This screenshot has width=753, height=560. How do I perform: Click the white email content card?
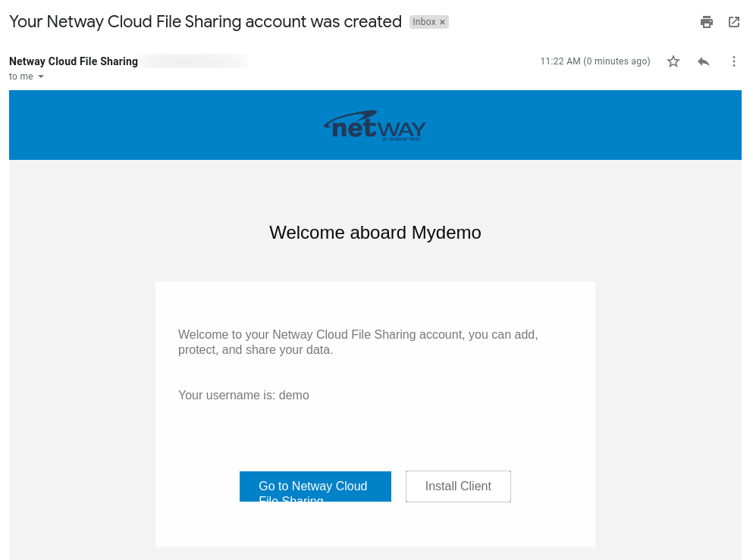[375, 424]
